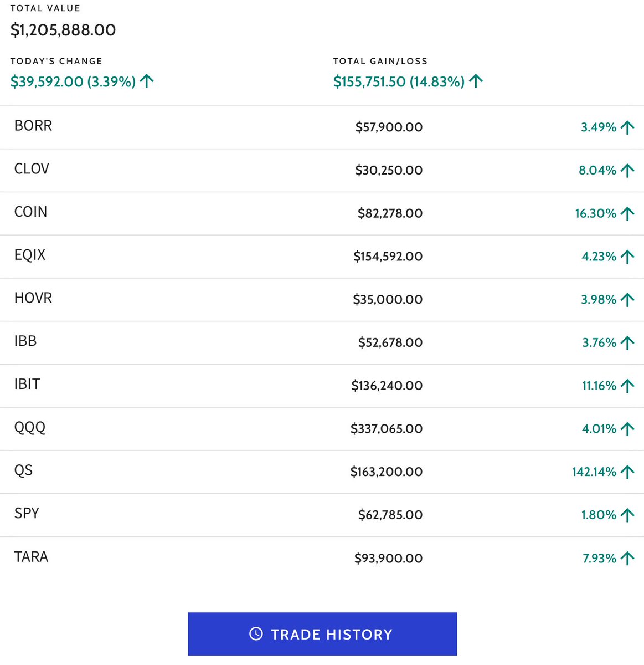The height and width of the screenshot is (665, 644).
Task: Click the up arrow next to QS's 142.14%
Action: tap(626, 472)
